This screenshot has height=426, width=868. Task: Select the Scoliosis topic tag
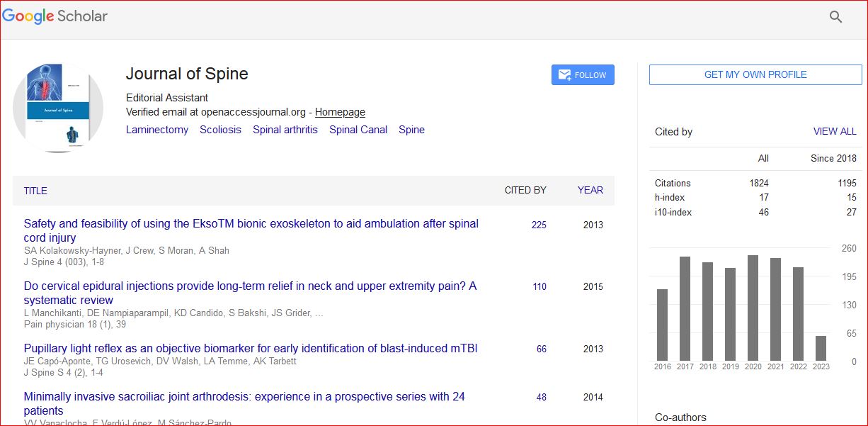[x=220, y=130]
